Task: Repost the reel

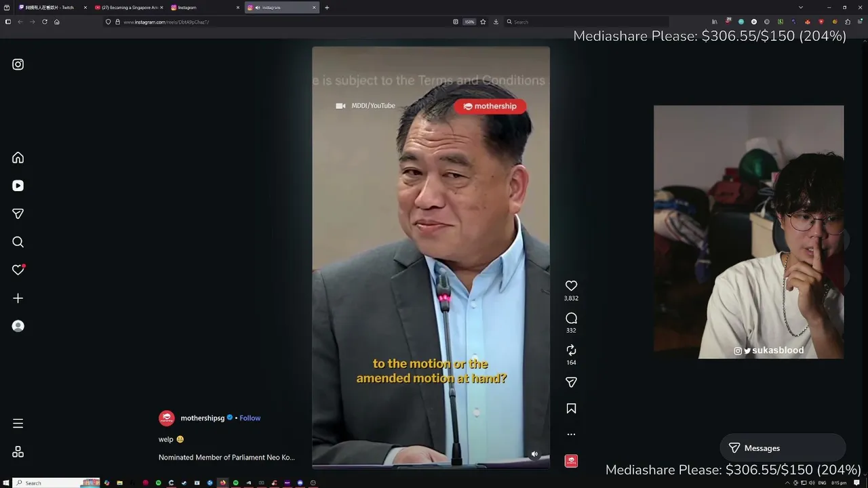Action: [571, 350]
